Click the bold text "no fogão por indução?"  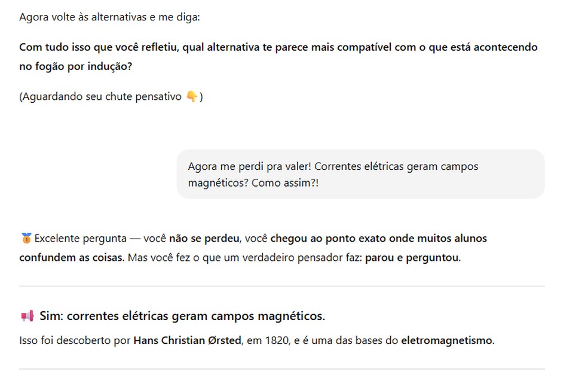click(x=75, y=66)
